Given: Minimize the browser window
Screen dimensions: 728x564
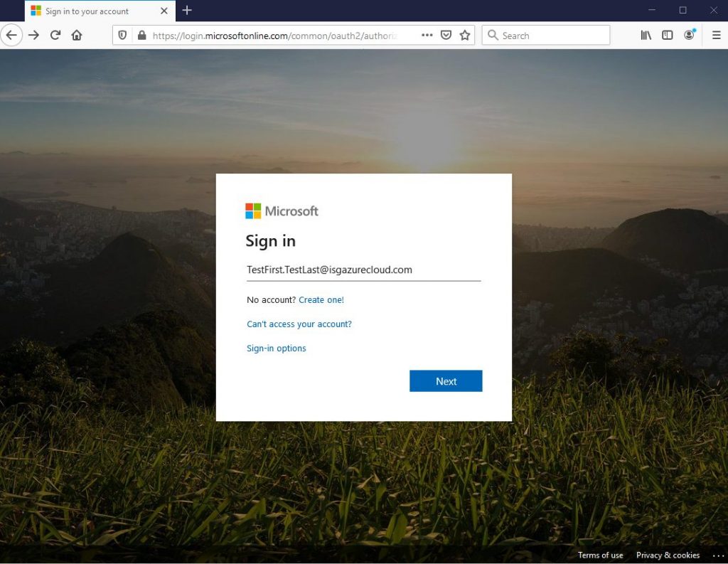Looking at the screenshot, I should point(652,10).
